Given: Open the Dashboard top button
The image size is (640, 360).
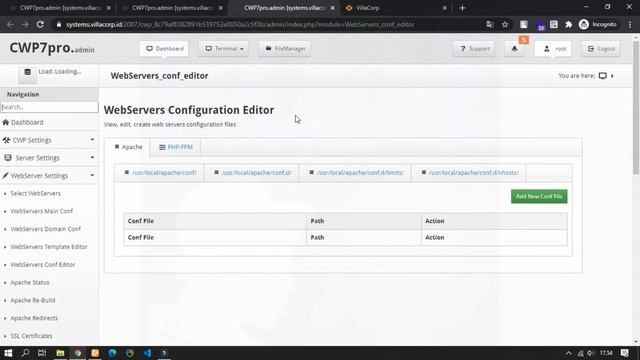Looking at the screenshot, I should (164, 49).
